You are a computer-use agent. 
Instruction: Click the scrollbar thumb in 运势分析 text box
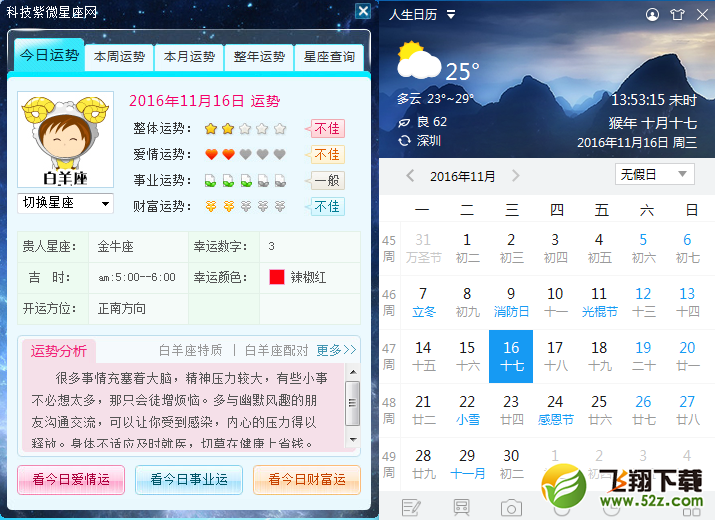353,403
